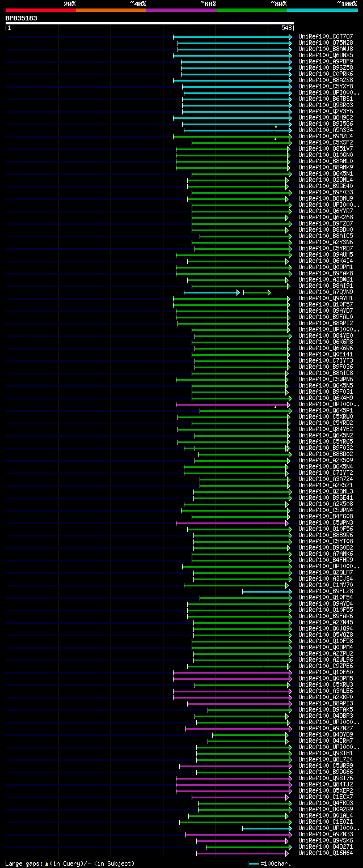Click label UniRef100_Q9AYD1
This screenshot has width=363, height=868.
point(326,298)
